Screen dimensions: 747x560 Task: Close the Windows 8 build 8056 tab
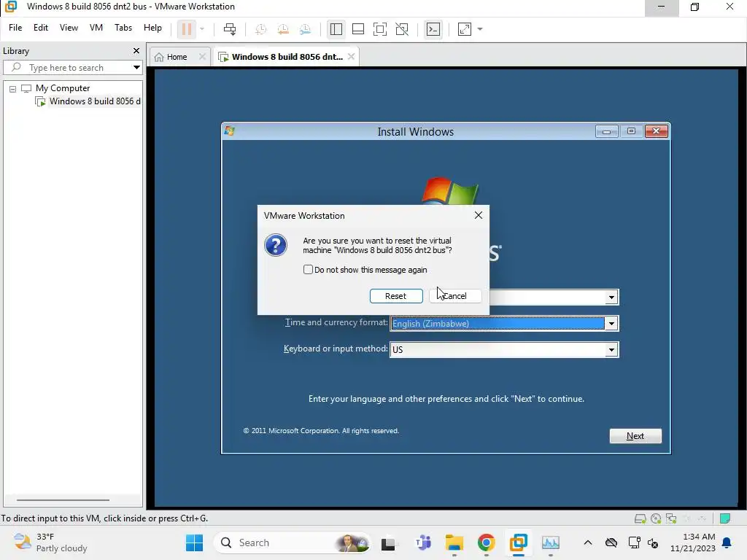(x=351, y=57)
